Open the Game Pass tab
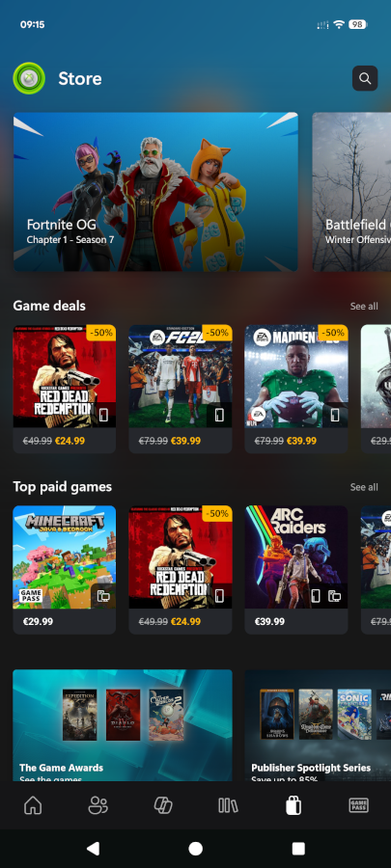This screenshot has width=391, height=868. [x=358, y=805]
